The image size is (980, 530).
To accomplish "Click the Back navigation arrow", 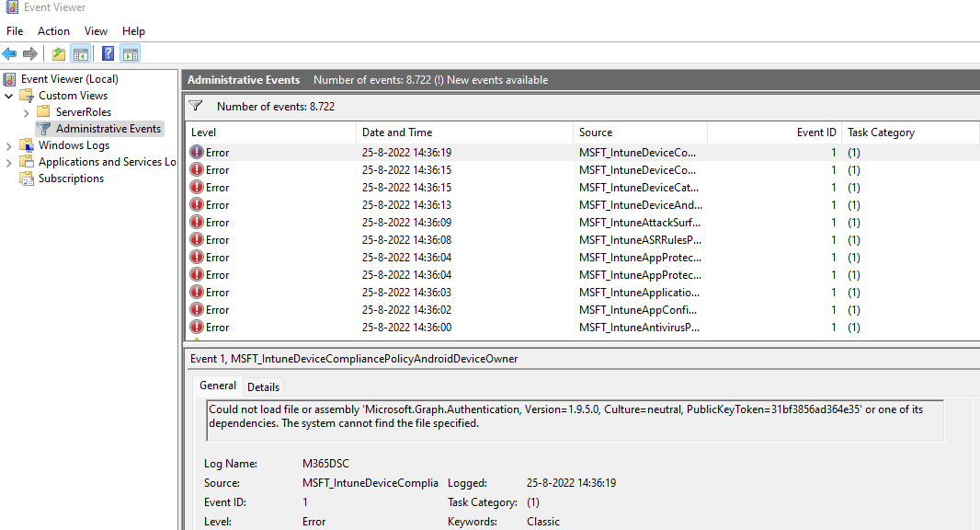I will 9,52.
